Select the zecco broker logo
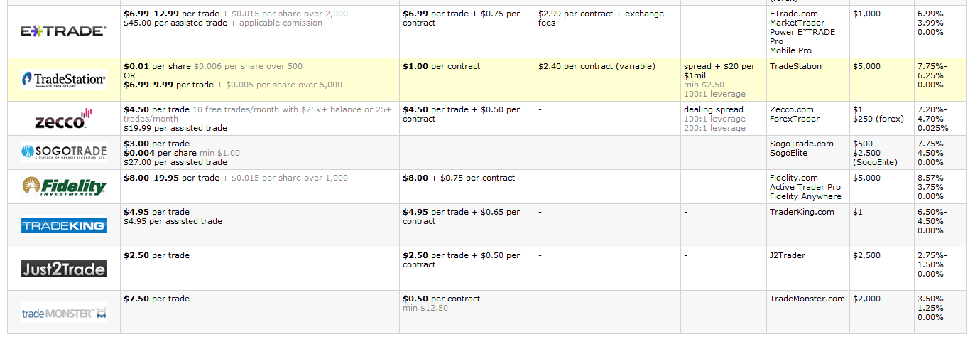Viewport: 980px width, 342px height. point(63,119)
